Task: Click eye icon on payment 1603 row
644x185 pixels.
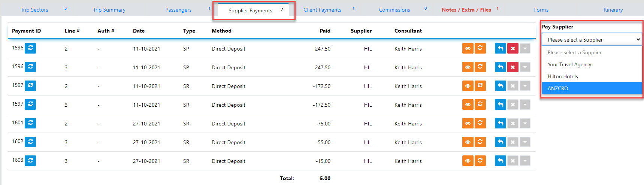Action: (468, 161)
